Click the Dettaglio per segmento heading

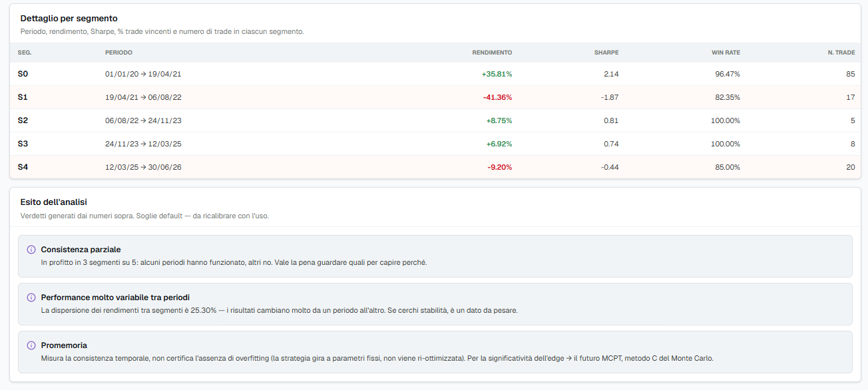click(69, 19)
